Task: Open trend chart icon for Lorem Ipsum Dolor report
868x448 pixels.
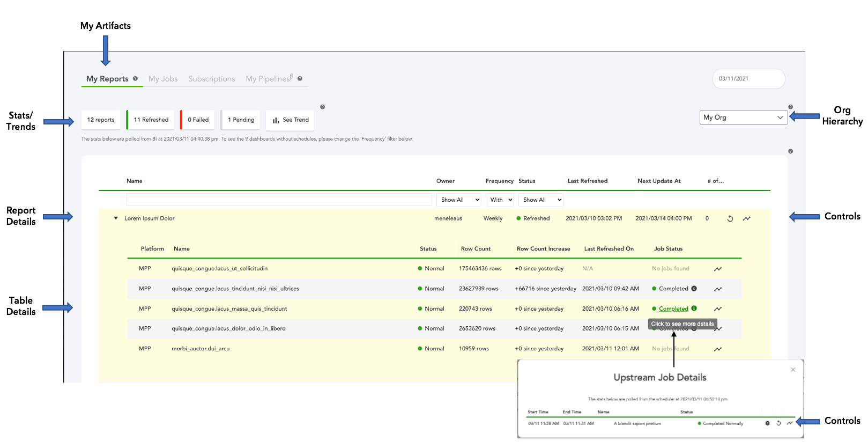Action: (746, 218)
